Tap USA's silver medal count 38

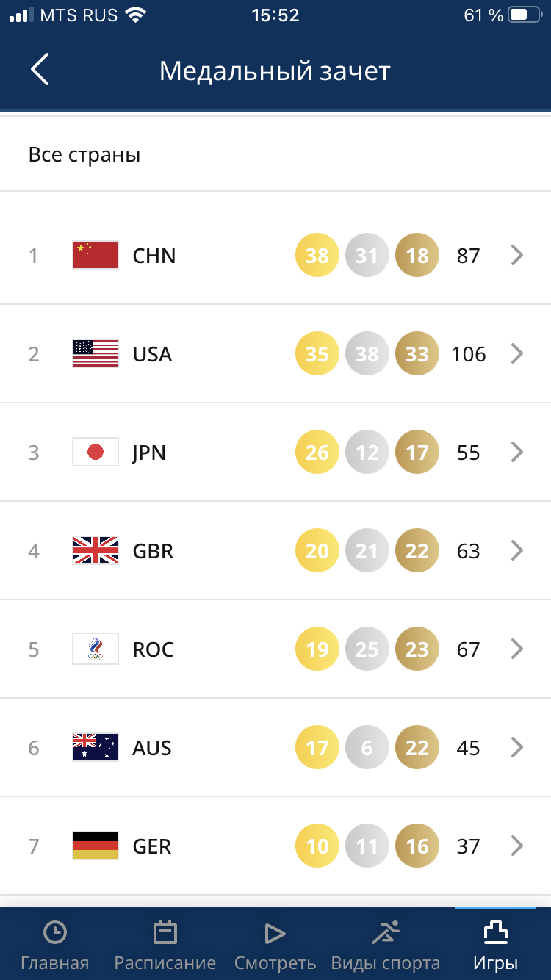tap(367, 353)
